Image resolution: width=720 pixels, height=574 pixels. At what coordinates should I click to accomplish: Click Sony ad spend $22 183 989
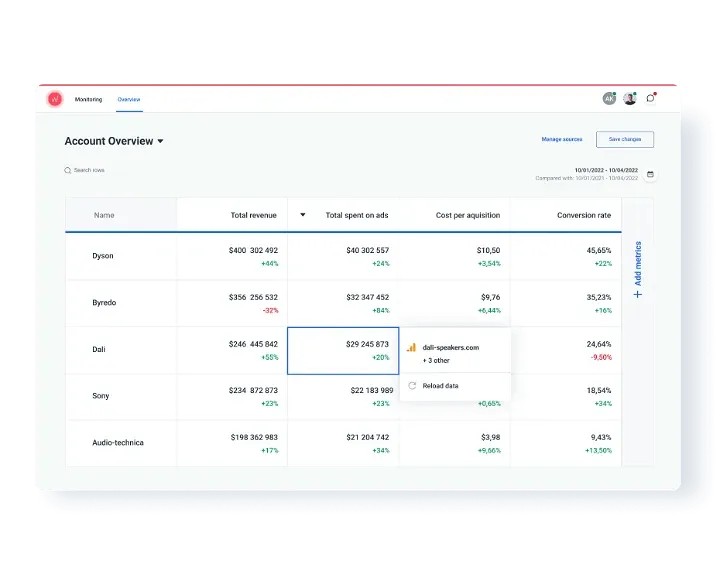click(371, 390)
